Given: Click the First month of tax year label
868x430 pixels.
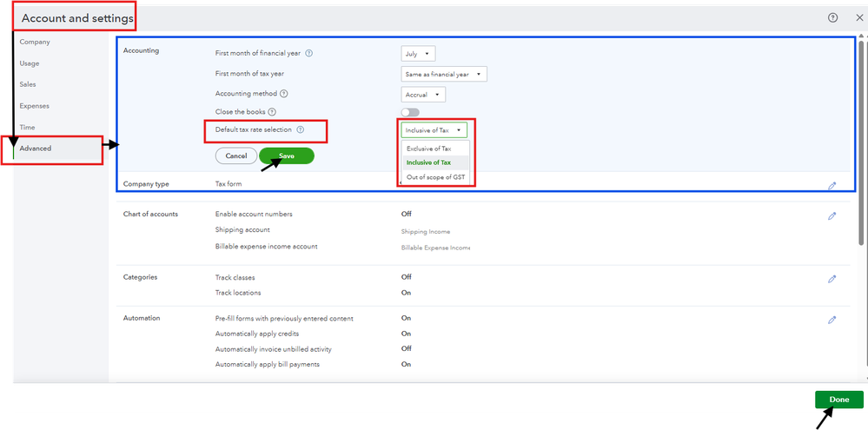Looking at the screenshot, I should (x=249, y=73).
